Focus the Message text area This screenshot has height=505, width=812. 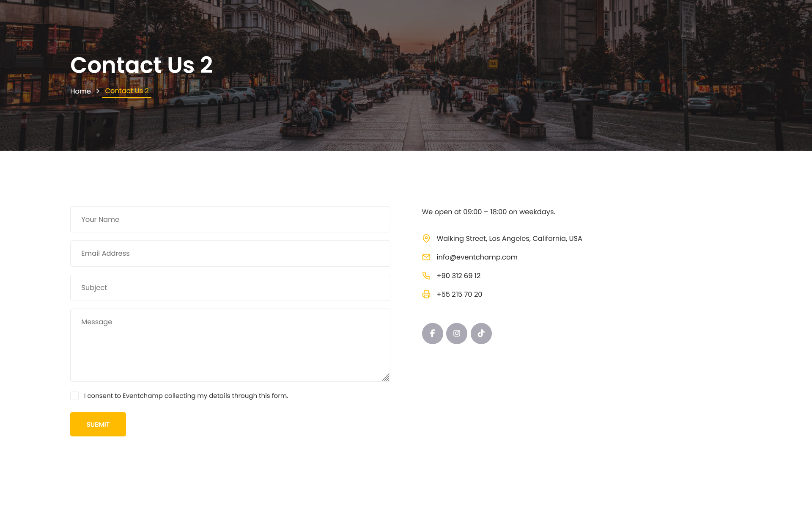pyautogui.click(x=230, y=345)
